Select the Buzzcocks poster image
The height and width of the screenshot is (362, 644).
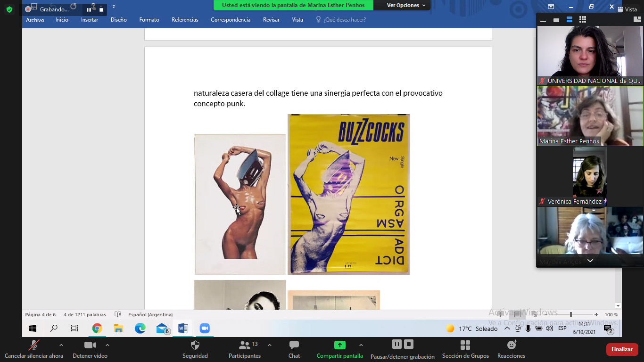348,194
